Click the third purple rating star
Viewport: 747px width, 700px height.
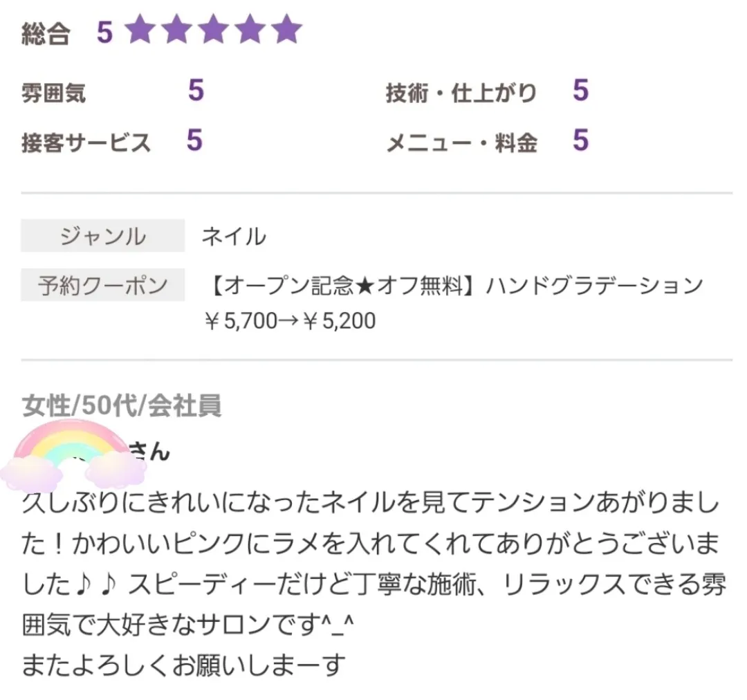point(214,30)
